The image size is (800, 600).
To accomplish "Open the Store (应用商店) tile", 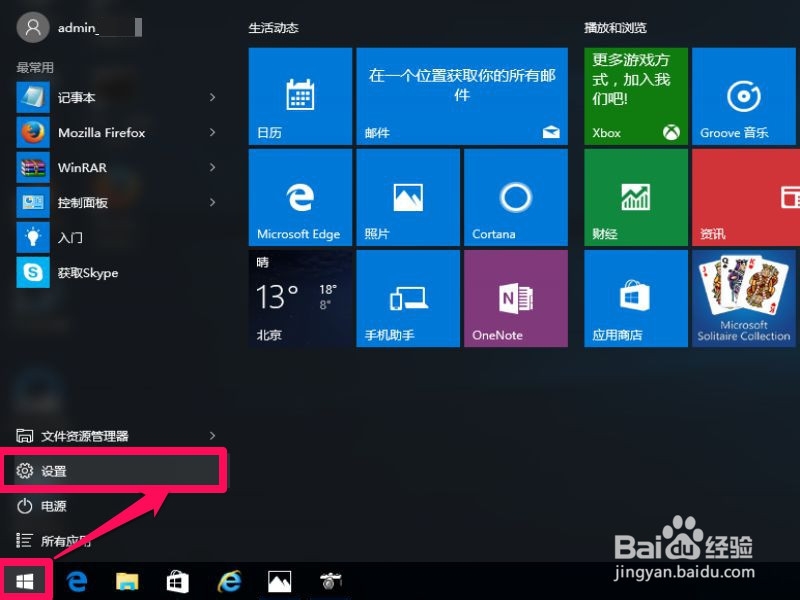I will 636,298.
